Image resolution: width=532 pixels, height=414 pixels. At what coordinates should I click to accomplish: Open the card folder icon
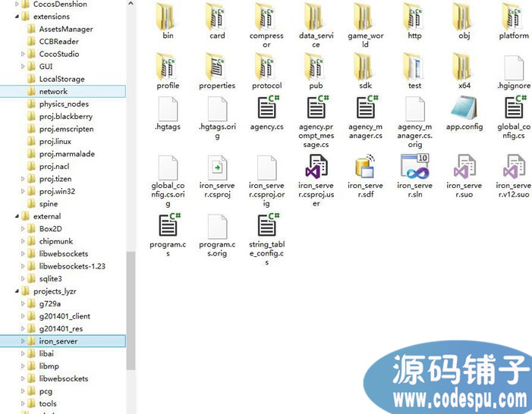point(216,16)
